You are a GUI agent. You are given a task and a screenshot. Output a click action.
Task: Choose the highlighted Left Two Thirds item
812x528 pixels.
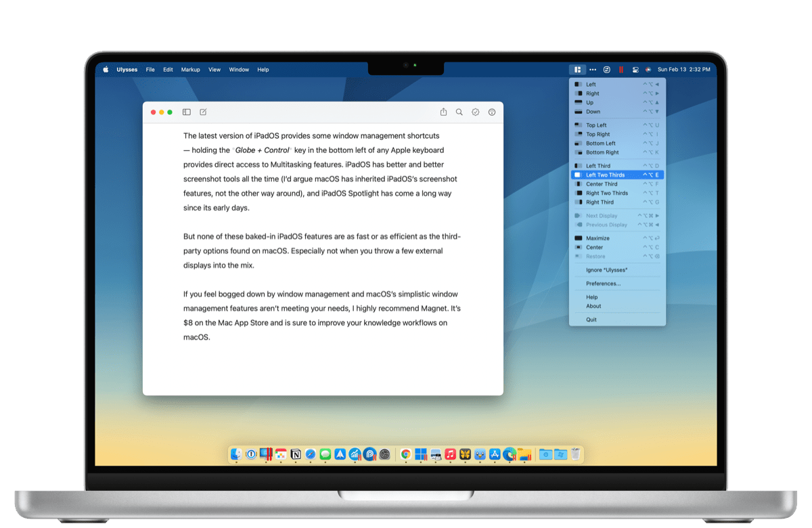617,175
